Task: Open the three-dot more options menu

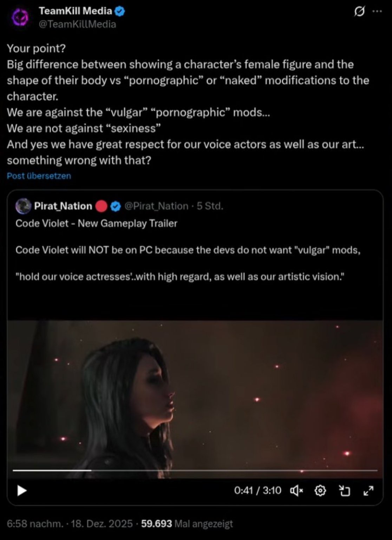Action: (x=377, y=11)
